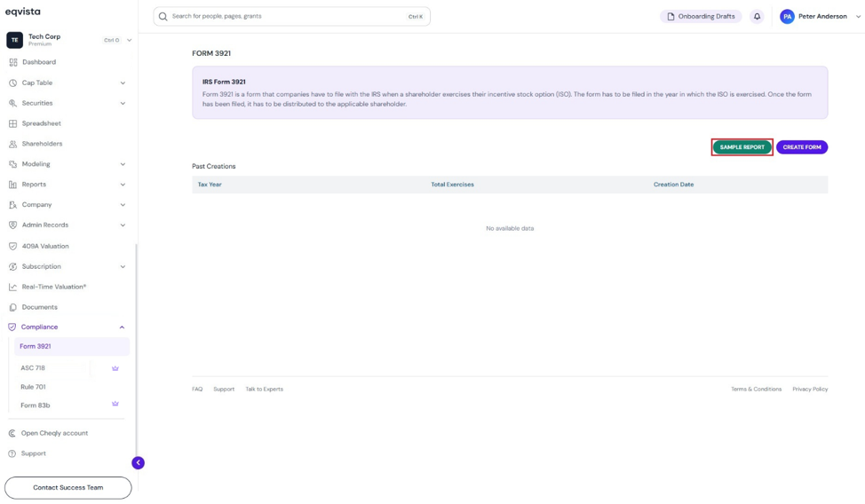Open Form 83b menu item
865x504 pixels.
36,406
